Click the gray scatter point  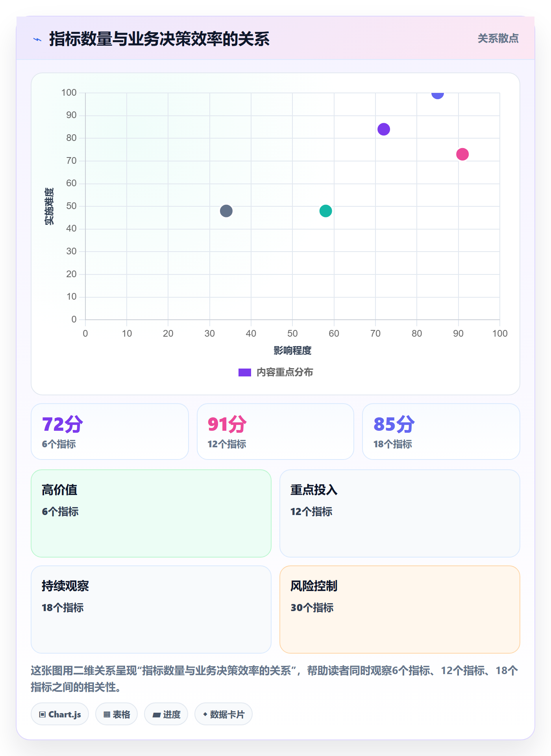pyautogui.click(x=226, y=211)
